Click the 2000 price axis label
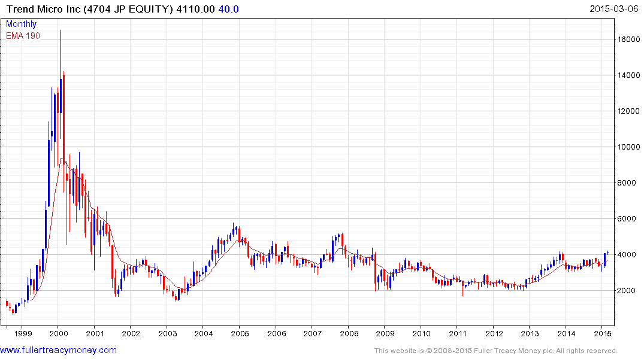Viewport: 644px width, 359px height. (x=627, y=290)
